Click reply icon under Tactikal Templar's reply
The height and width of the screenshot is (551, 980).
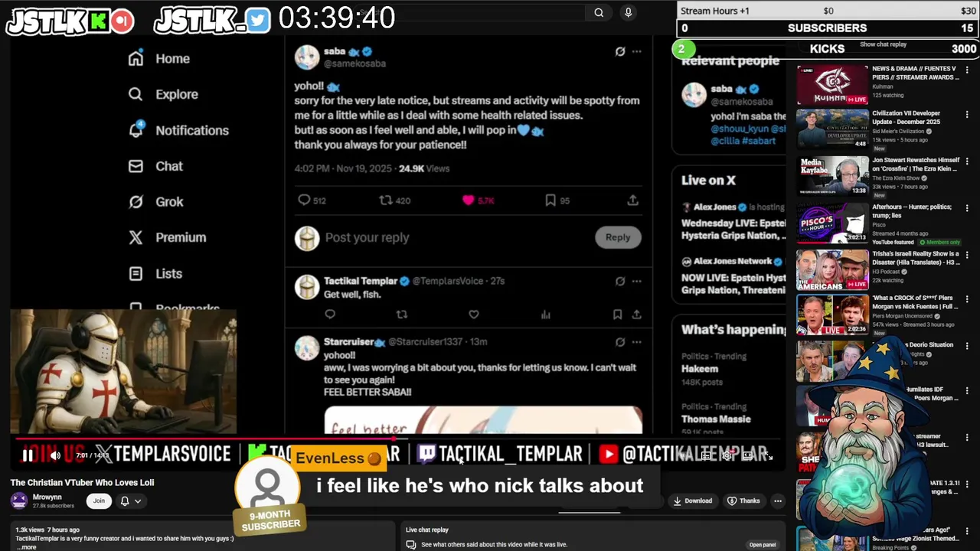tap(330, 315)
